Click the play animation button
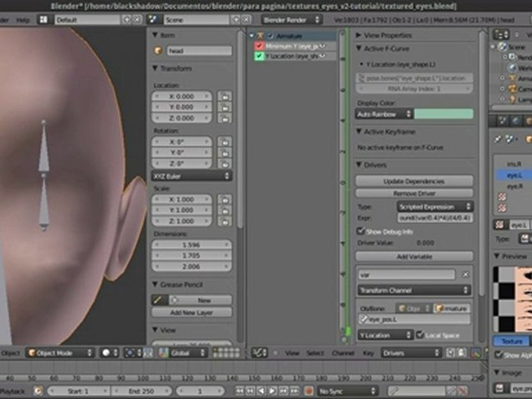The height and width of the screenshot is (399, 532). point(272,391)
